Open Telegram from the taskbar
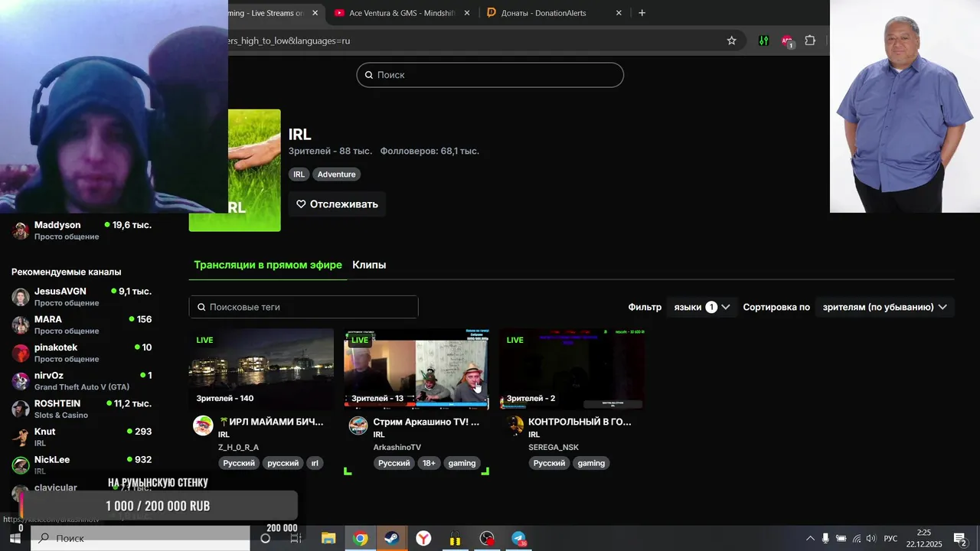Image resolution: width=980 pixels, height=551 pixels. 519,539
